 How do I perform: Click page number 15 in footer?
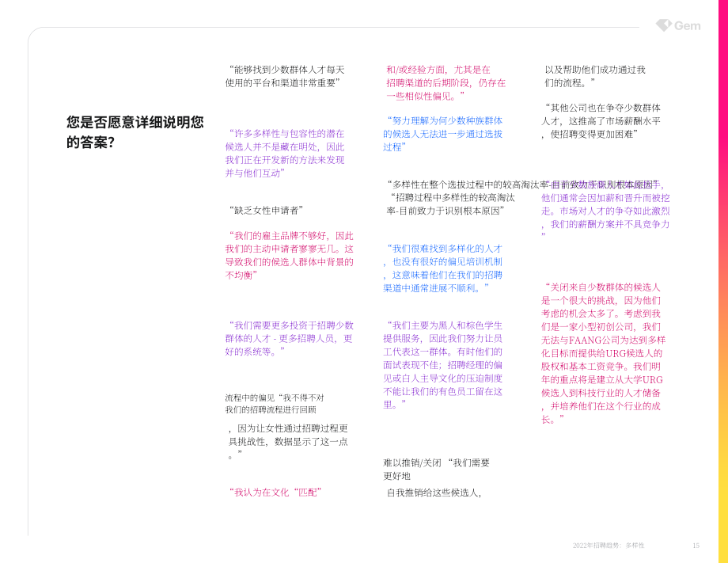pyautogui.click(x=696, y=546)
